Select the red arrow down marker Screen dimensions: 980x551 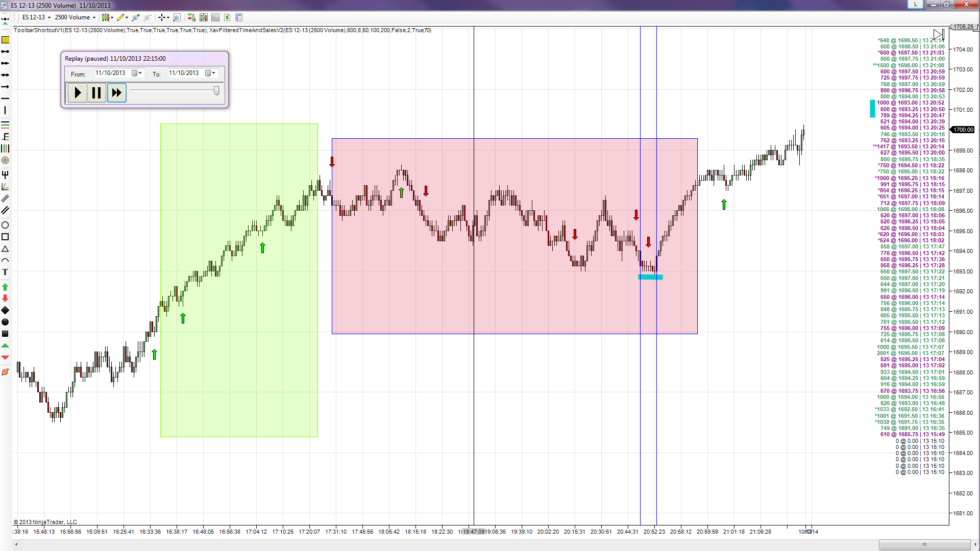(x=5, y=298)
